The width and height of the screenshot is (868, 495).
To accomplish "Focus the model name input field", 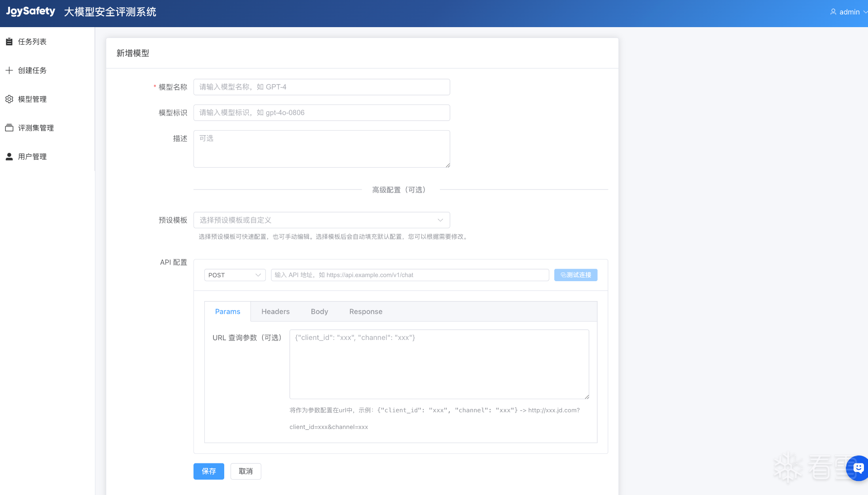I will click(x=321, y=87).
